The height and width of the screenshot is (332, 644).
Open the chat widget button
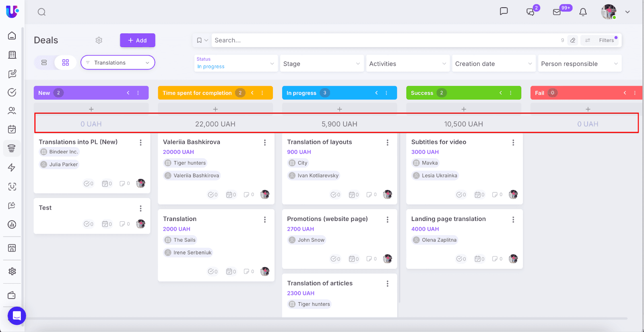click(17, 316)
